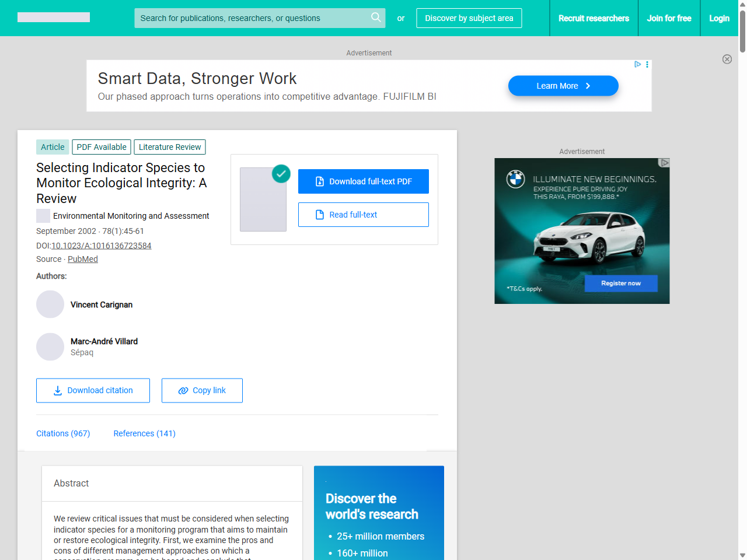Click the AdChoices triangle icon on top advertisement
Screen dimensions: 747x560
pyautogui.click(x=637, y=64)
